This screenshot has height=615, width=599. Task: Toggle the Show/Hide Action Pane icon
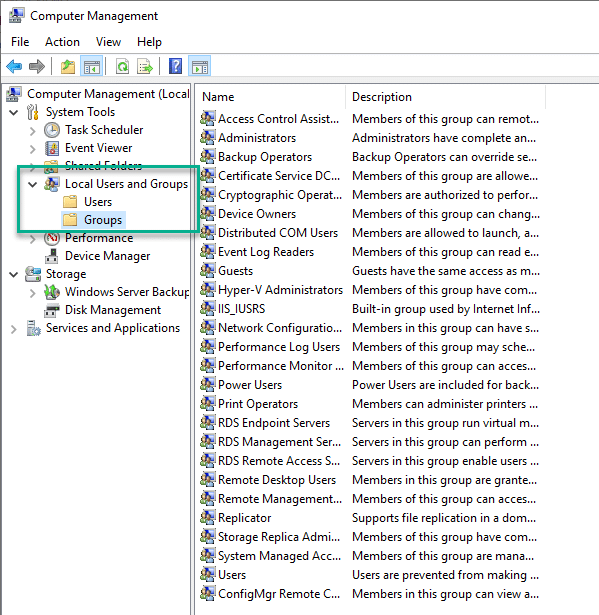(x=200, y=66)
